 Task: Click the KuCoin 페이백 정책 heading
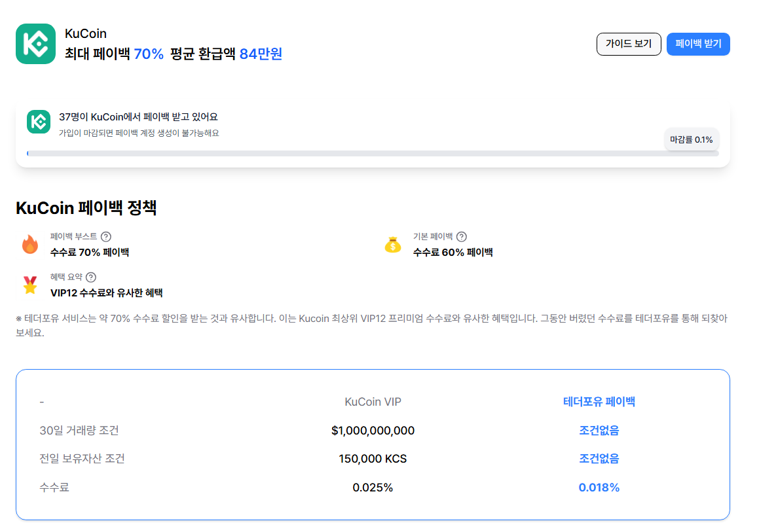[x=86, y=208]
